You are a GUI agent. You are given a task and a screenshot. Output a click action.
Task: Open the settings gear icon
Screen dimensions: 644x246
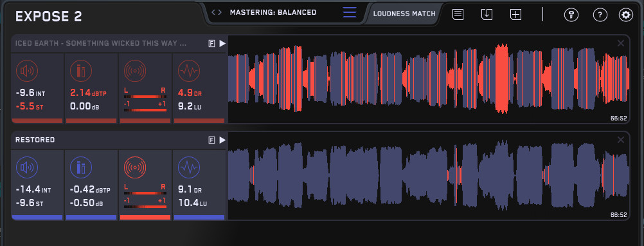pyautogui.click(x=626, y=15)
